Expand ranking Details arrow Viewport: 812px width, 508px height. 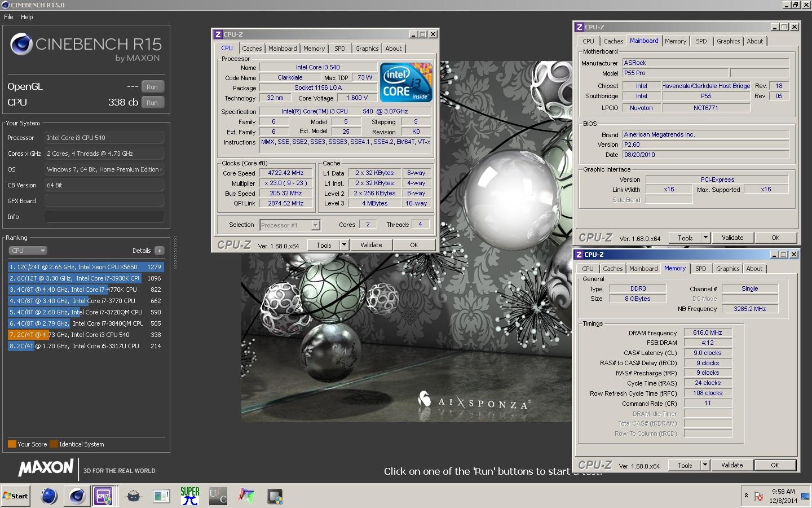pyautogui.click(x=160, y=251)
